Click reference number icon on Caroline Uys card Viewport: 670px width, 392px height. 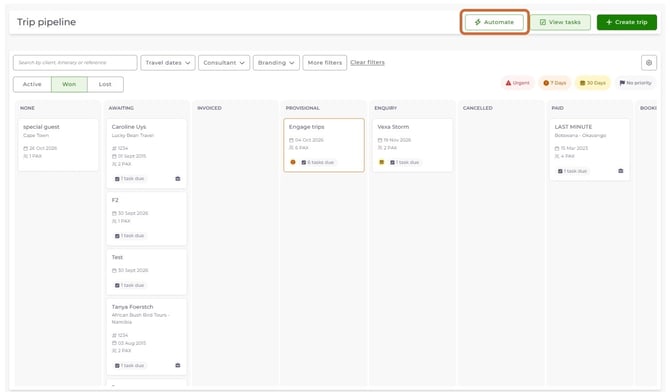[114, 148]
